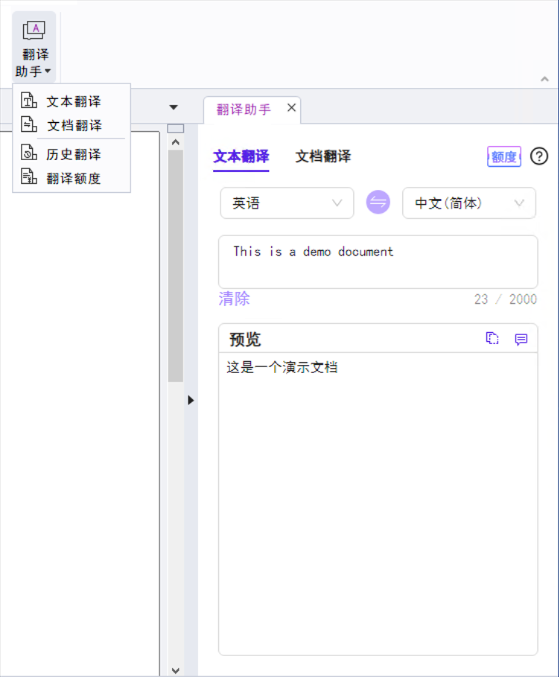Click the comment icon in the 预览 header
The width and height of the screenshot is (559, 677).
point(521,339)
